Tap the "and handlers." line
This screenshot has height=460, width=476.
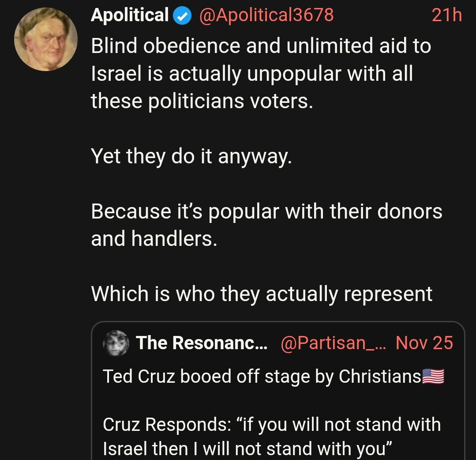pyautogui.click(x=154, y=239)
